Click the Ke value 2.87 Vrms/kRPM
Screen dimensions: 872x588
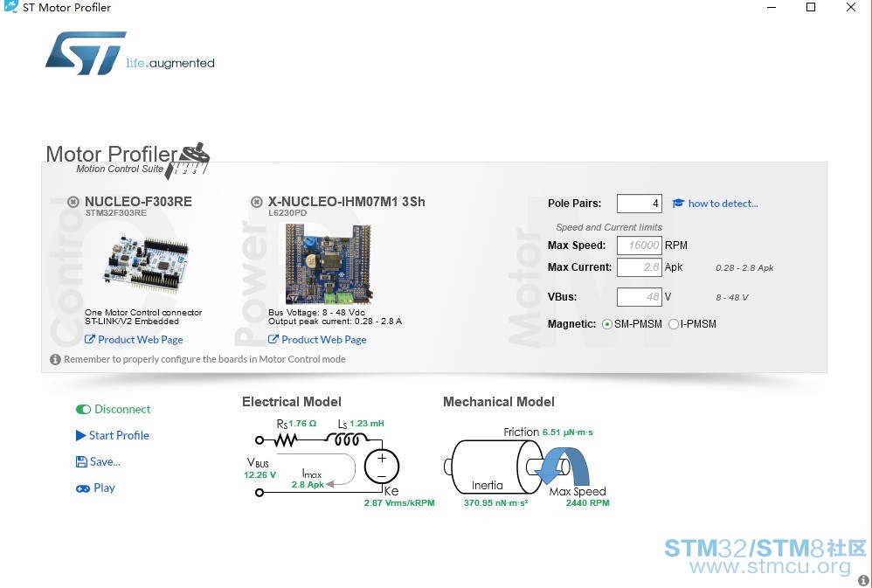[399, 503]
